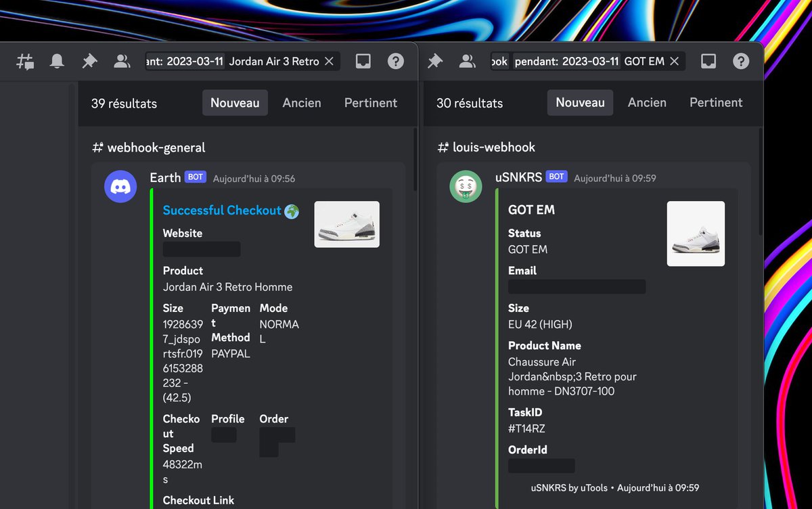Open help icon in right window

coord(741,62)
